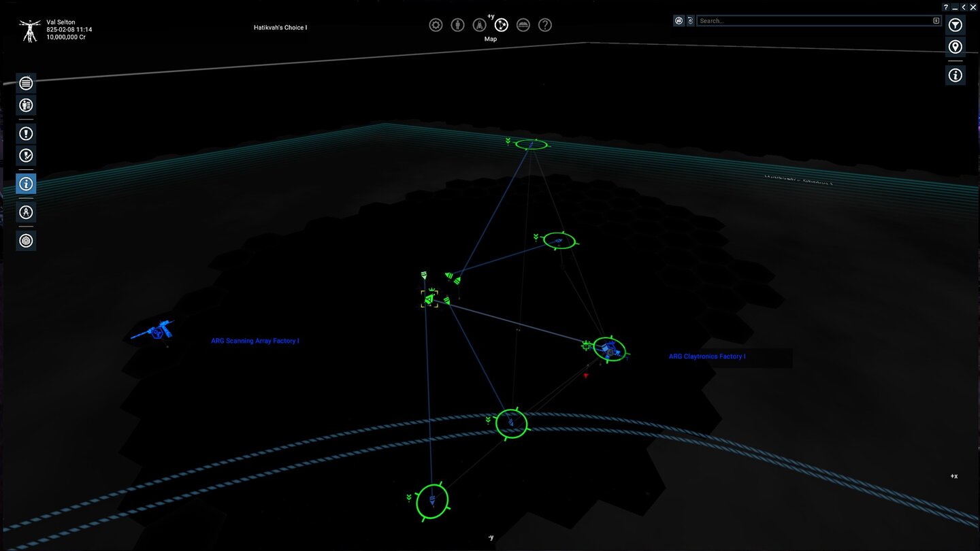
Task: Click the small icon inside search field
Action: point(936,21)
